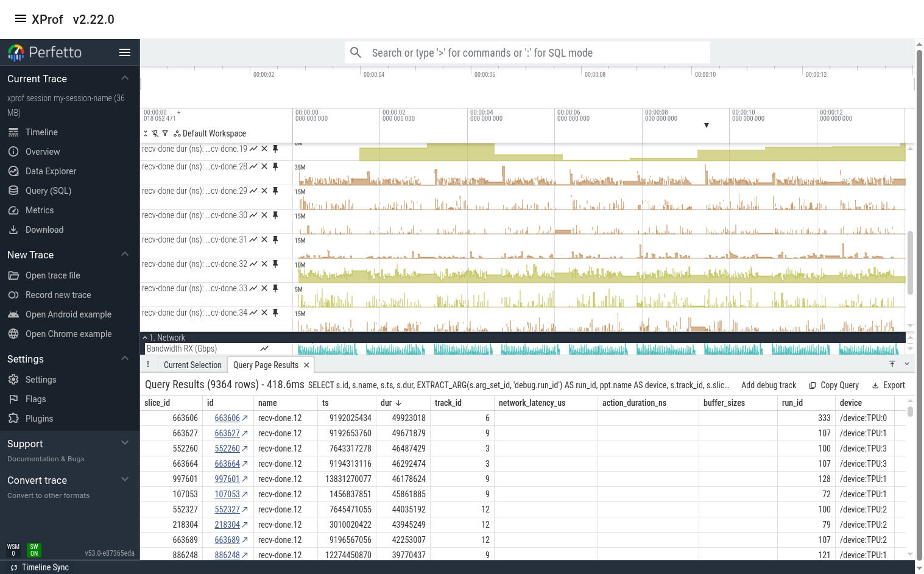Open slice 663606 via its link
Screen dimensions: 924x574
[x=227, y=418]
